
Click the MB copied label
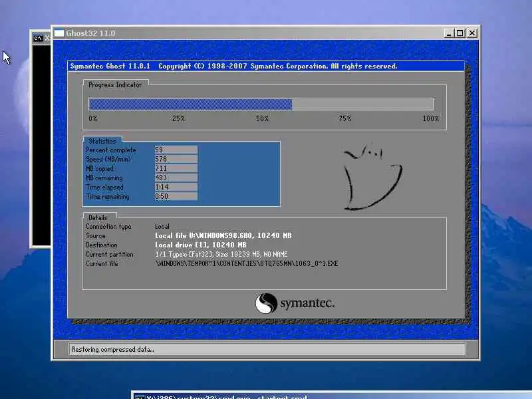coord(99,169)
